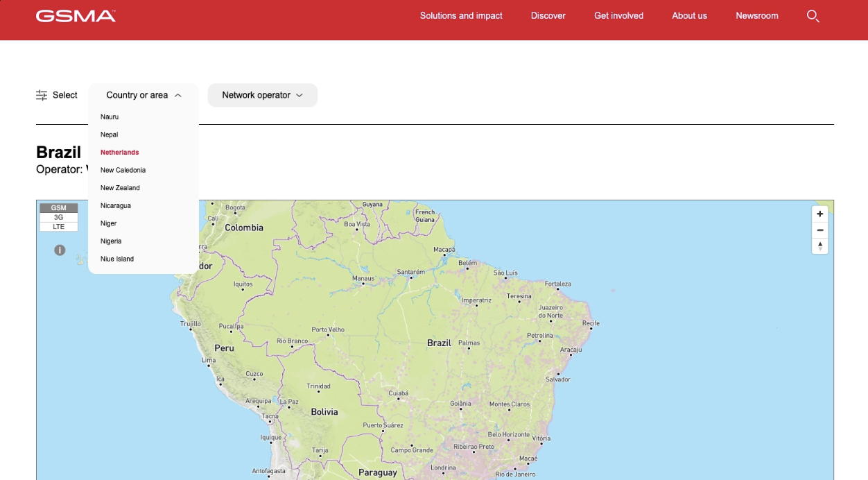Image resolution: width=868 pixels, height=480 pixels.
Task: Click Teresina on the map
Action: [x=519, y=296]
